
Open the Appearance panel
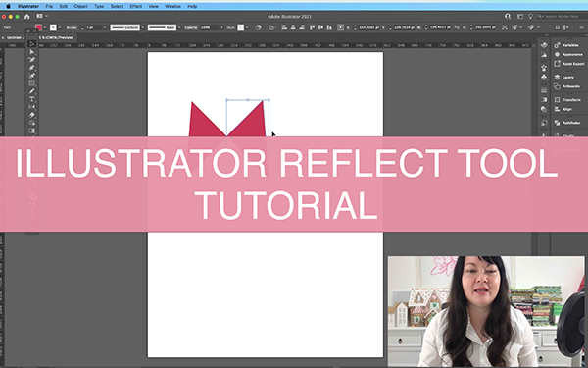point(568,54)
